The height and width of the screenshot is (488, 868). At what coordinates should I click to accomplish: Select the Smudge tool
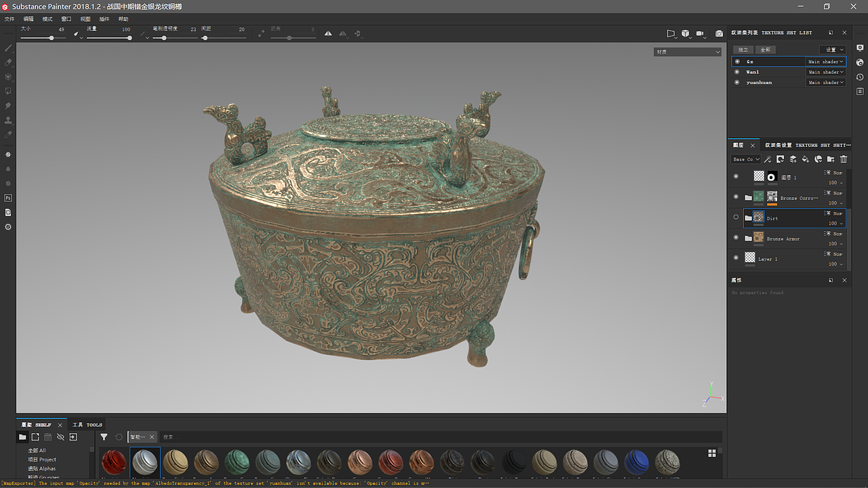pos(8,106)
